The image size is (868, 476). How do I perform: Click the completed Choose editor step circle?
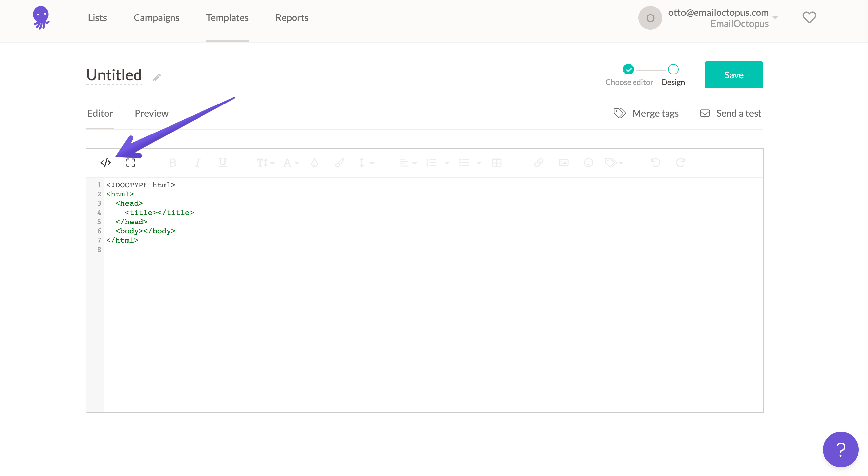[628, 70]
